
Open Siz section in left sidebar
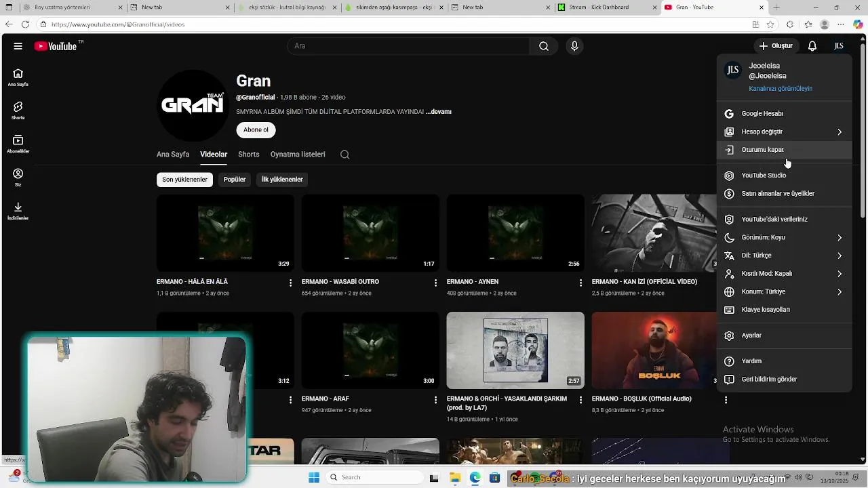pos(18,178)
